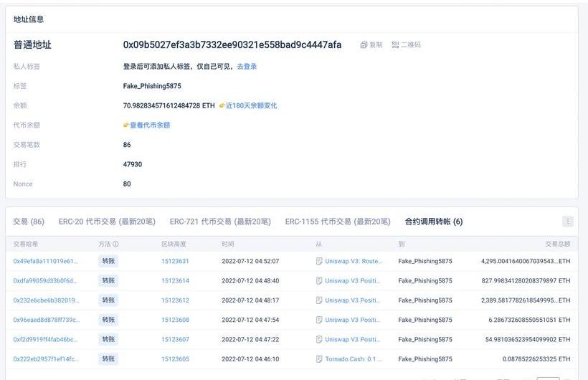Open block height 15123614 link
The width and height of the screenshot is (588, 380).
[x=175, y=281]
